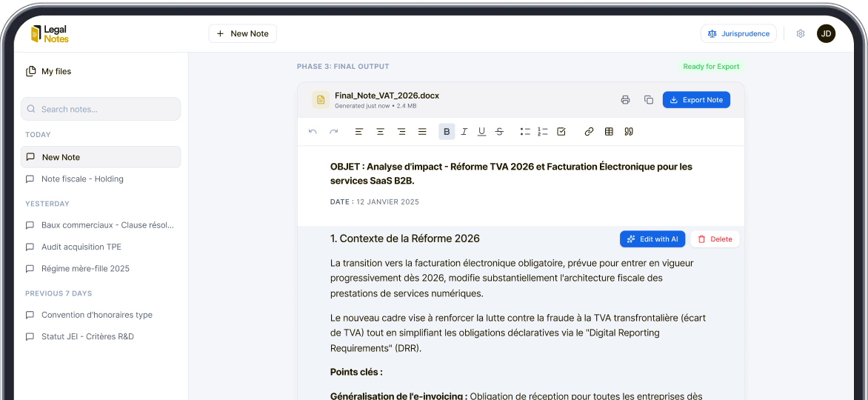Delete the Contexte section
Viewport: 868px width, 400px height.
click(715, 239)
